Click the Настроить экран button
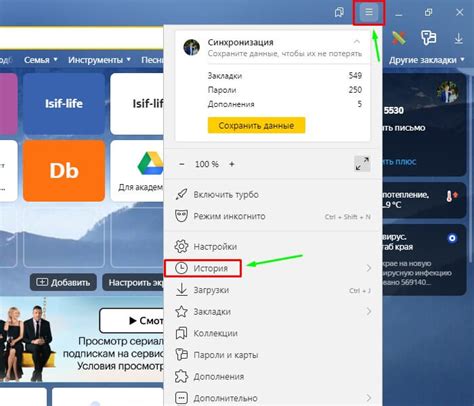The width and height of the screenshot is (474, 406). pyautogui.click(x=133, y=282)
